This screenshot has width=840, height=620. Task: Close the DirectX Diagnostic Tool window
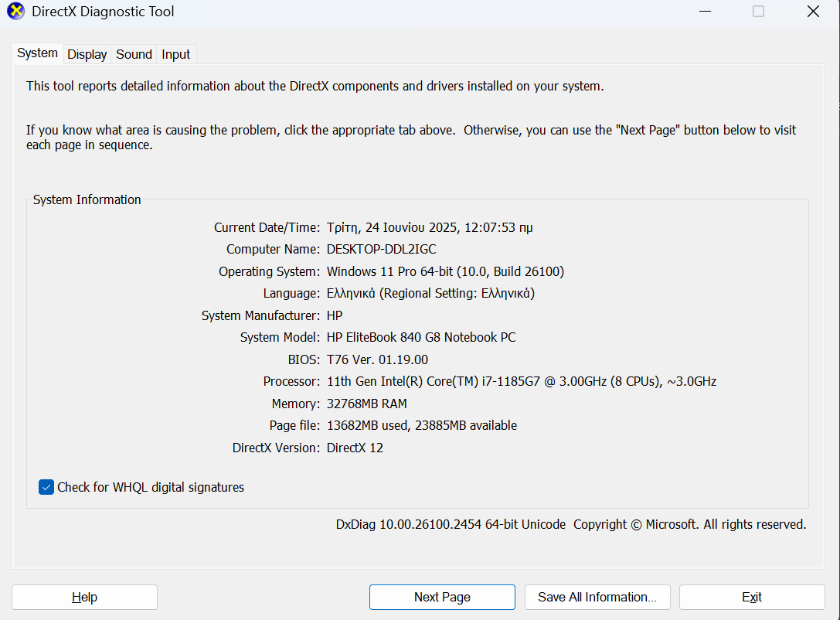coord(813,12)
